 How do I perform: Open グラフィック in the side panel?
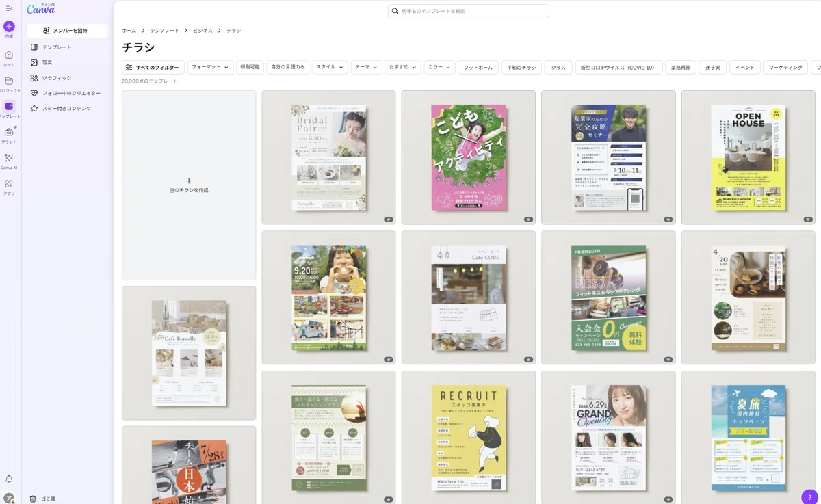[67, 78]
